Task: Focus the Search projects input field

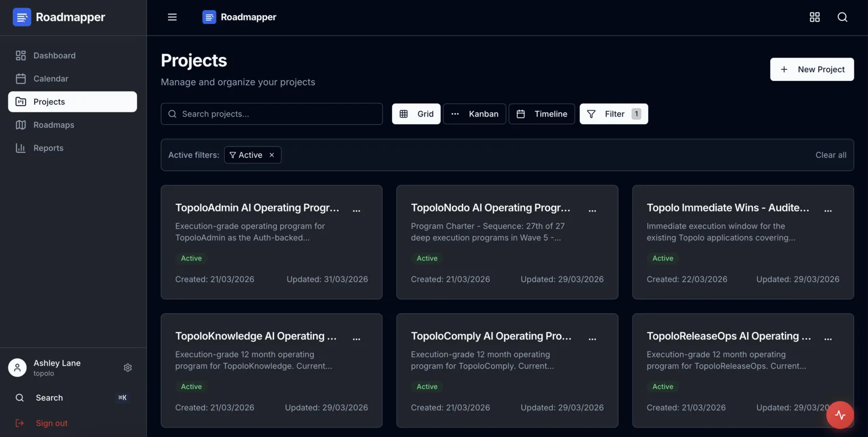Action: tap(271, 114)
